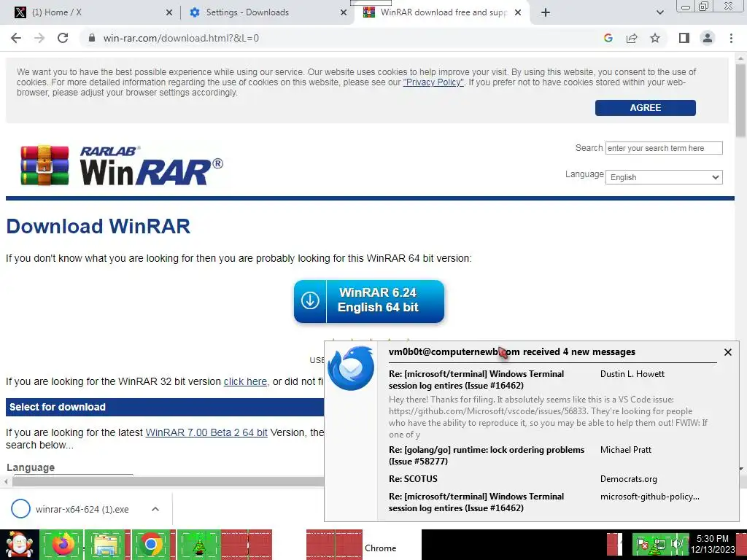Accept cookies with the AGREE button
747x560 pixels.
click(x=645, y=108)
